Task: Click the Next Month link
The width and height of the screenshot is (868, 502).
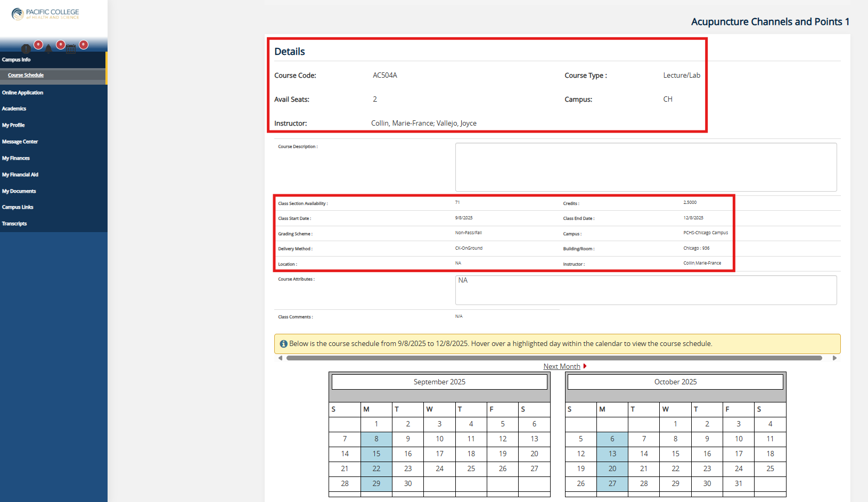Action: 561,366
